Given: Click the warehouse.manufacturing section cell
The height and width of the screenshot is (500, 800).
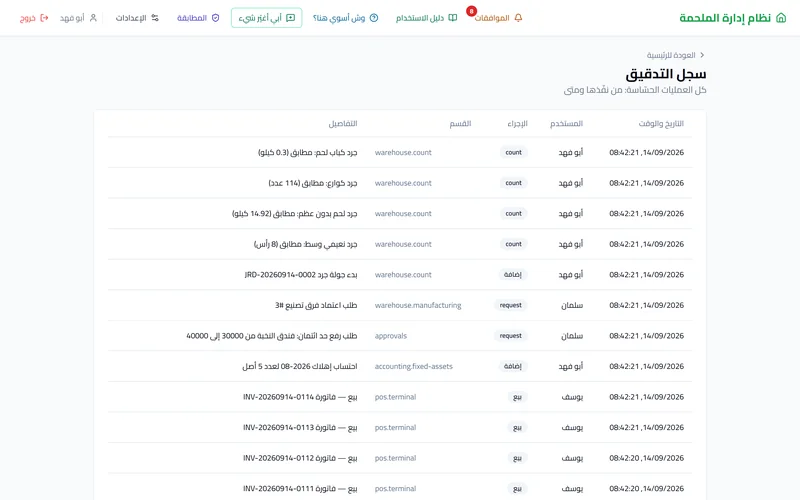Looking at the screenshot, I should coord(418,305).
